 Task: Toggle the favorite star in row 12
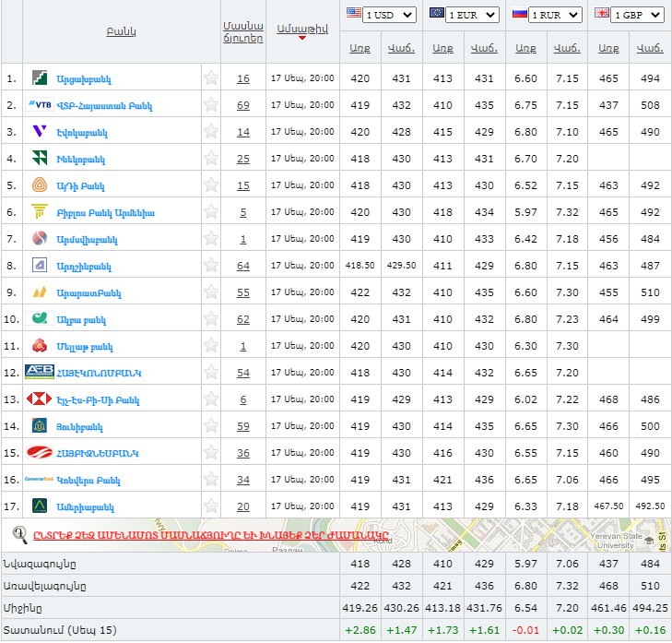pos(211,372)
